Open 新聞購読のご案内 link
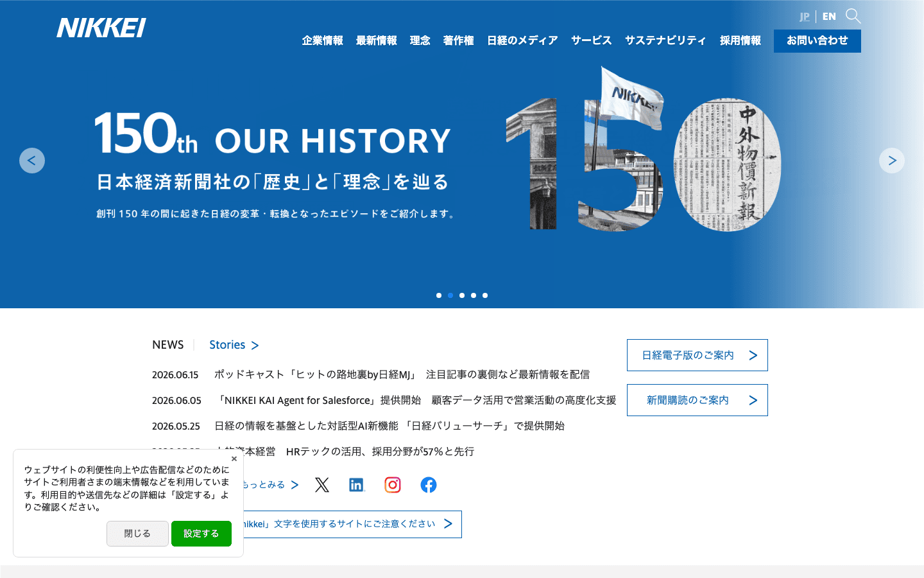Image resolution: width=924 pixels, height=578 pixels. pyautogui.click(x=697, y=400)
